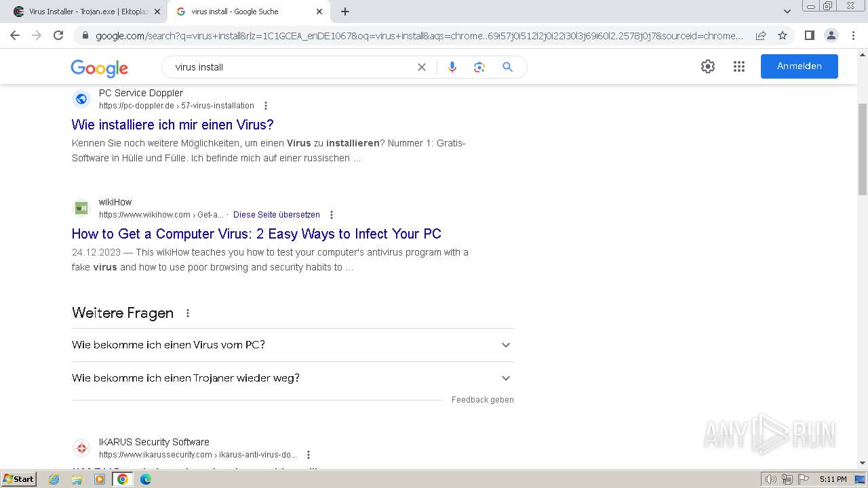
Task: Go back to the previous page
Action: pyautogui.click(x=15, y=35)
